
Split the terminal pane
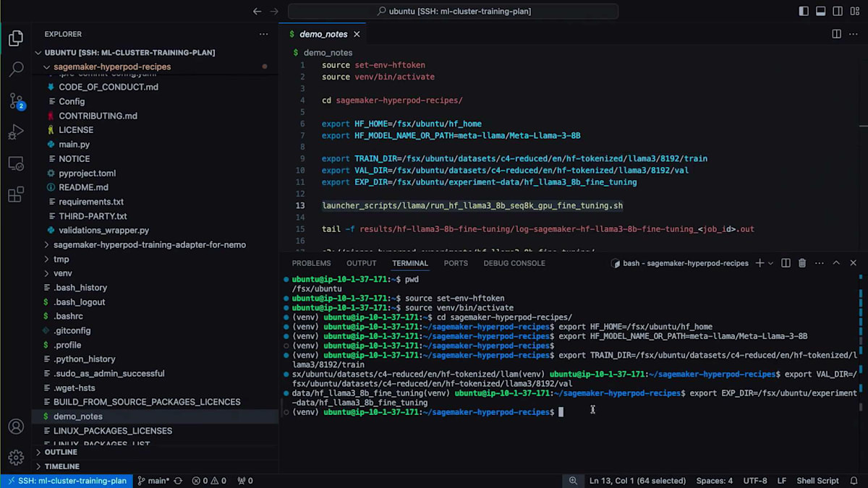point(786,263)
